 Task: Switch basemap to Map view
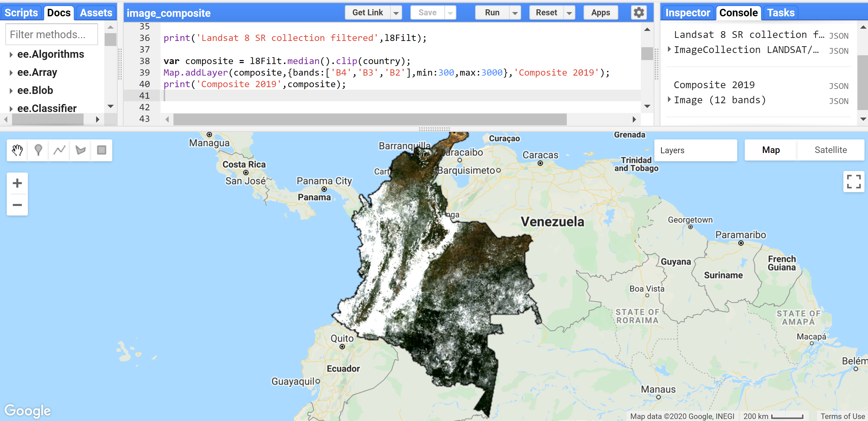click(771, 150)
